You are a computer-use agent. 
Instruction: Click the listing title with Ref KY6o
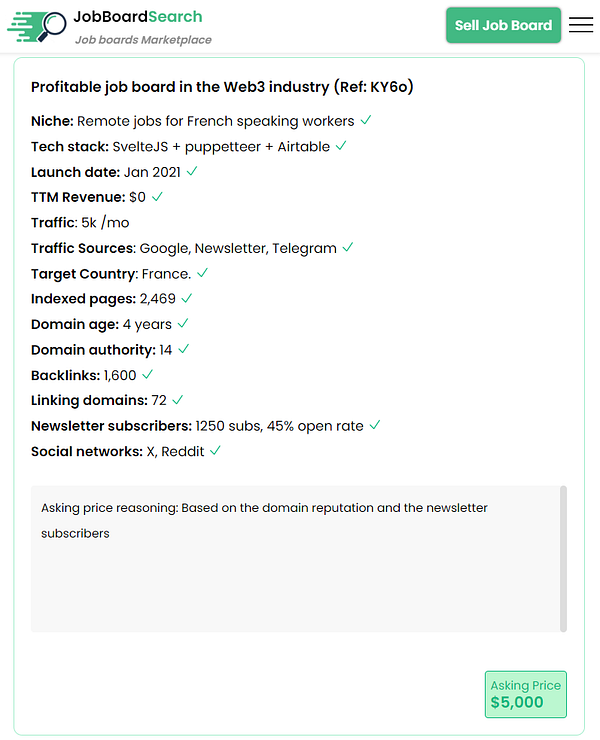pos(222,87)
